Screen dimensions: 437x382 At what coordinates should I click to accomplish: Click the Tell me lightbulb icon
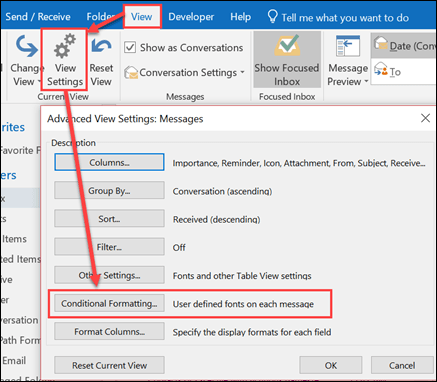click(273, 16)
